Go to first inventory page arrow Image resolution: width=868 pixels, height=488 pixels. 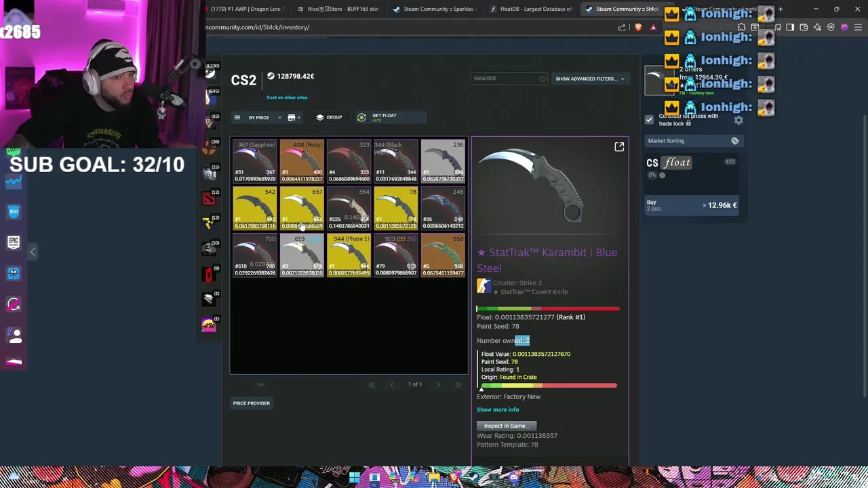[x=372, y=385]
